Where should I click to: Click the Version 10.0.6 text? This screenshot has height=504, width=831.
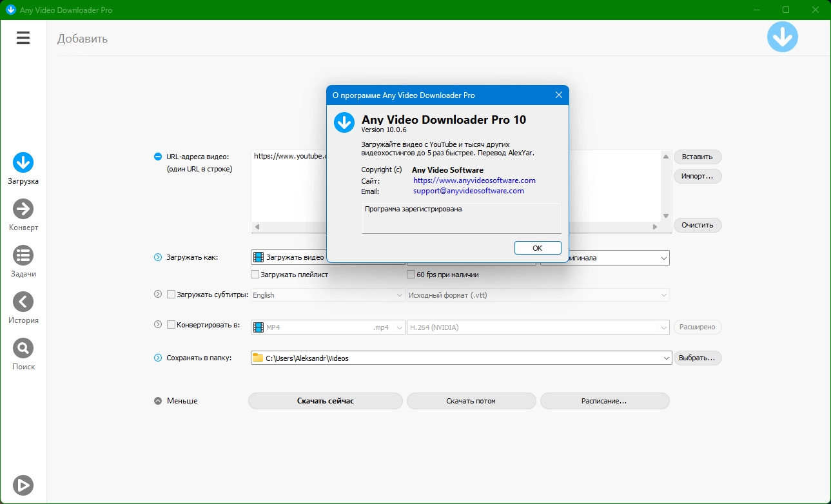point(384,130)
